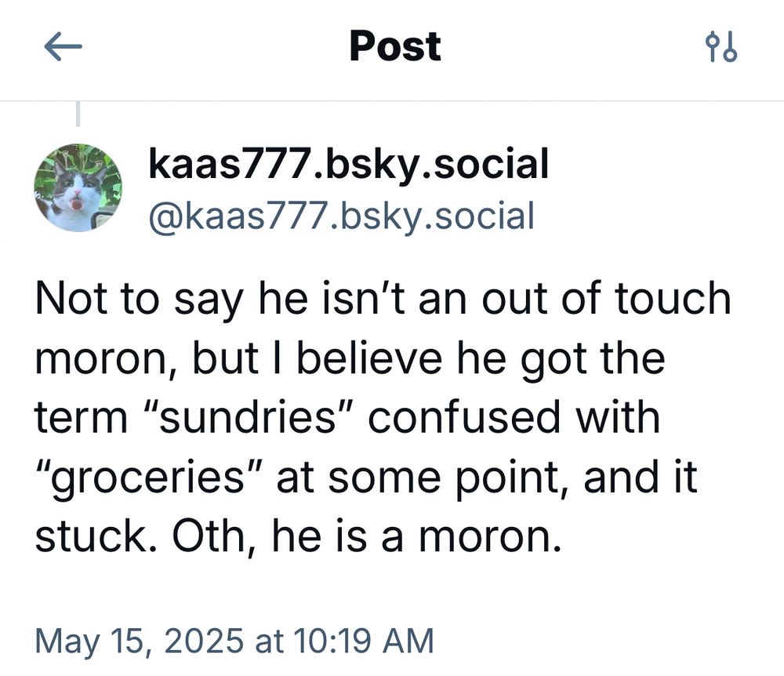Click the Post header title

click(395, 46)
